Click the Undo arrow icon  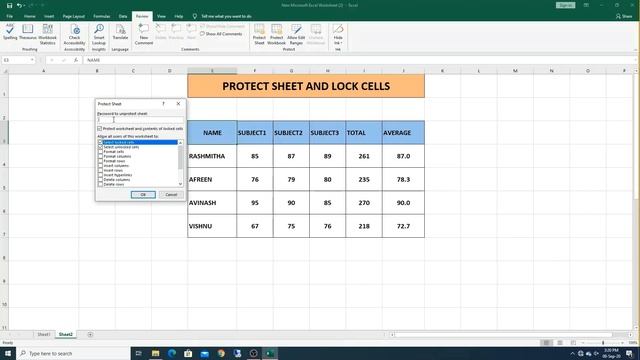tap(19, 5)
